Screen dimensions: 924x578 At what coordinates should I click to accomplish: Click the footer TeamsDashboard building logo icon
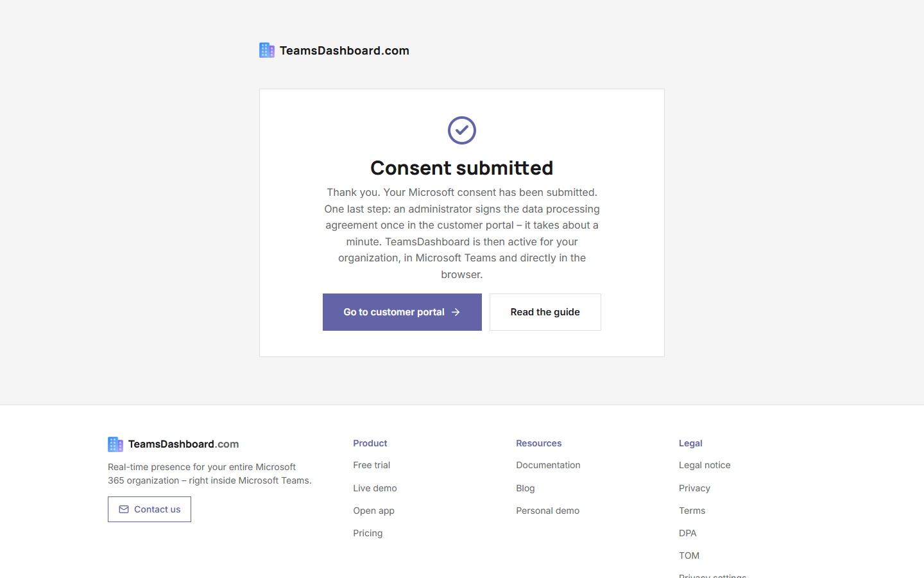point(116,444)
